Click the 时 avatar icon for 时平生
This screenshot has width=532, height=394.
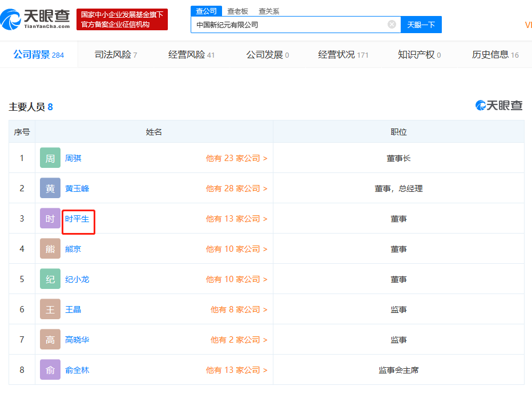[x=50, y=218]
